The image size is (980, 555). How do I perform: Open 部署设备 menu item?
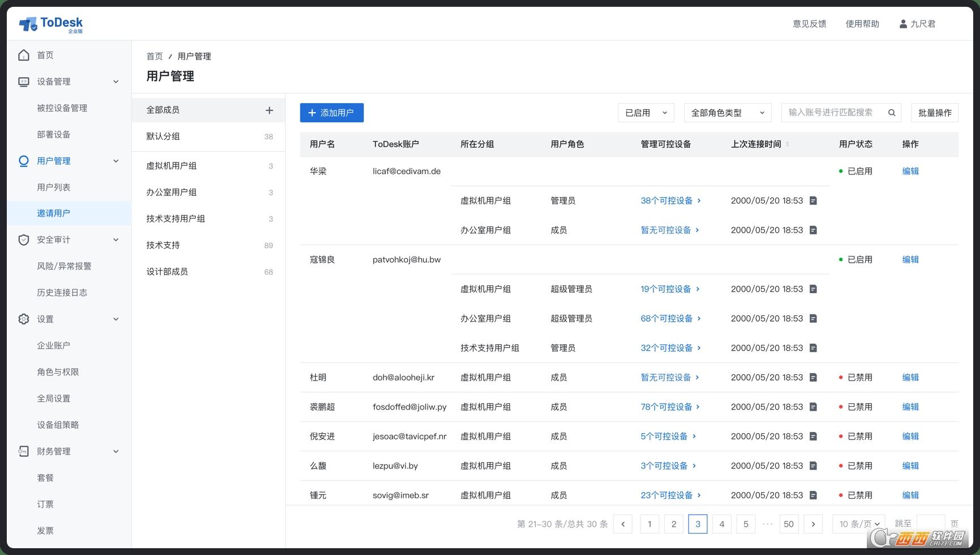54,134
